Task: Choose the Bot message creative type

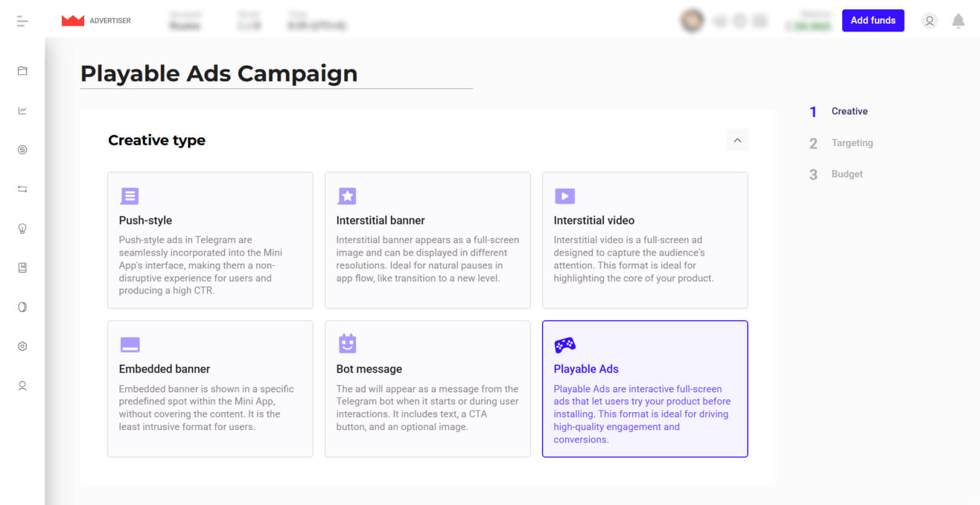Action: 428,389
